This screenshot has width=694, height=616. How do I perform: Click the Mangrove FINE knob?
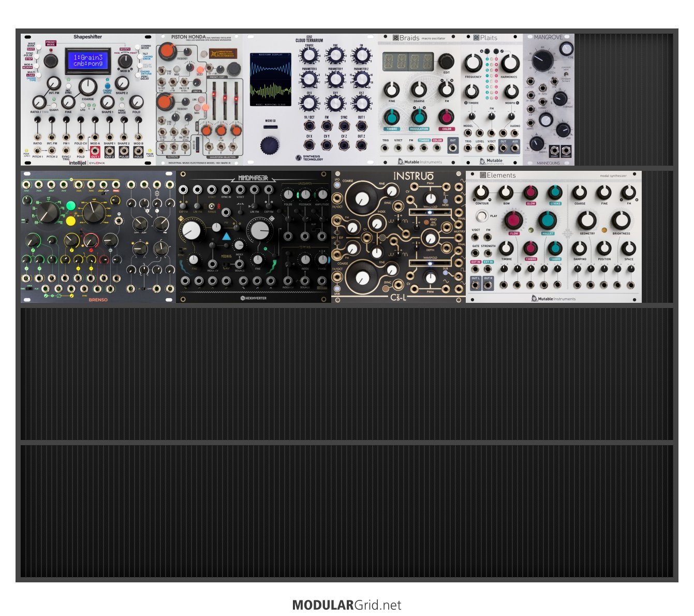point(567,49)
